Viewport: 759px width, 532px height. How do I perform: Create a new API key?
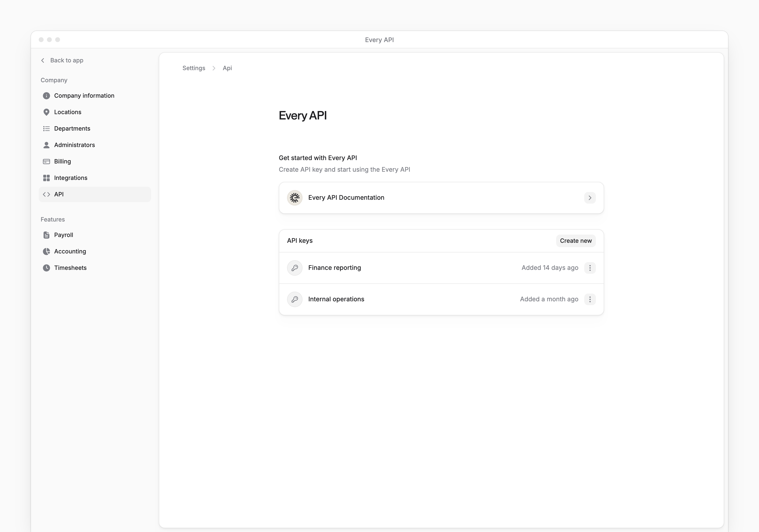(x=576, y=241)
